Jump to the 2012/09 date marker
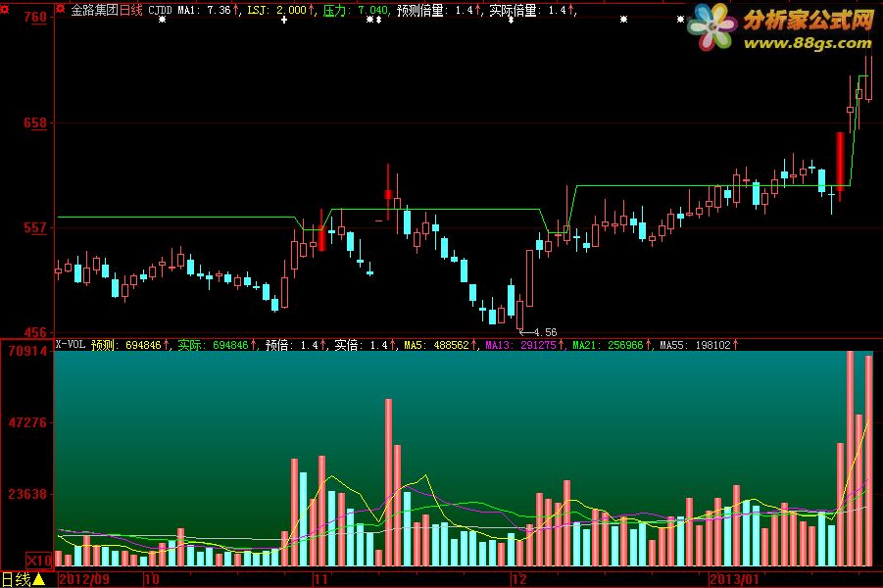Screen dimensions: 883x588 (84, 579)
